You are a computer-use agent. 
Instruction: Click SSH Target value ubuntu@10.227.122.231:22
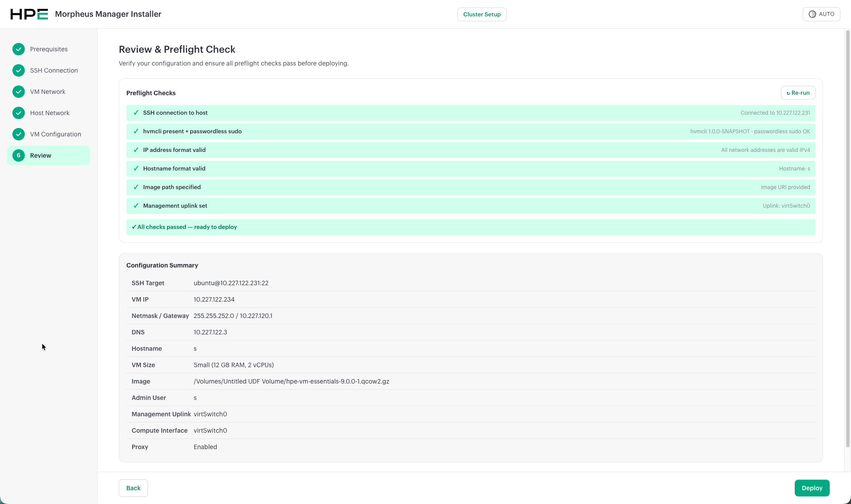(231, 283)
